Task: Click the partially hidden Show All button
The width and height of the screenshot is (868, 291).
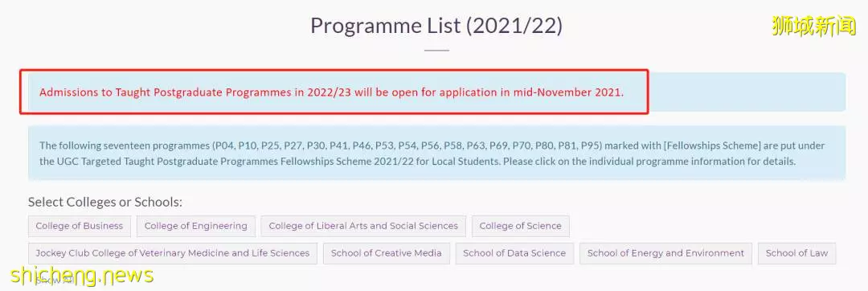Action: click(x=54, y=281)
